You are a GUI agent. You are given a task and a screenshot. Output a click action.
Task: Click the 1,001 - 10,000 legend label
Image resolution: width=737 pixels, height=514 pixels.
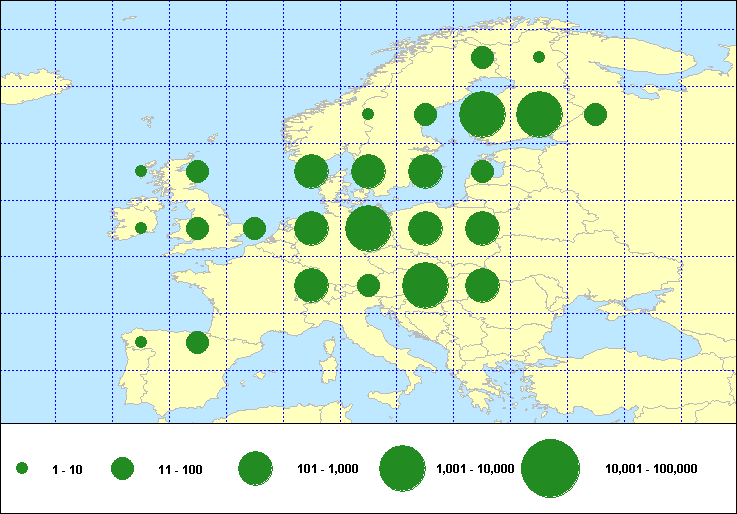475,468
